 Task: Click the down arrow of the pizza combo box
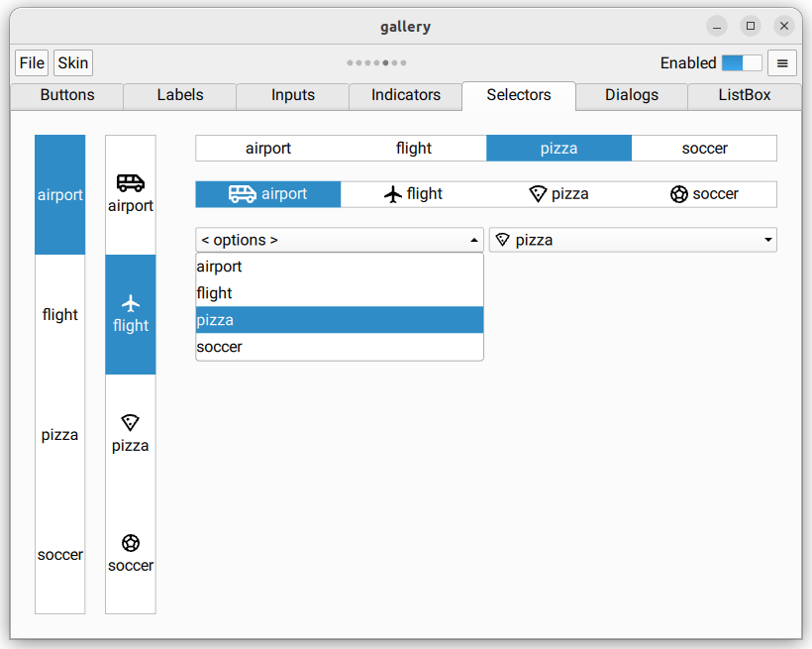(x=768, y=240)
